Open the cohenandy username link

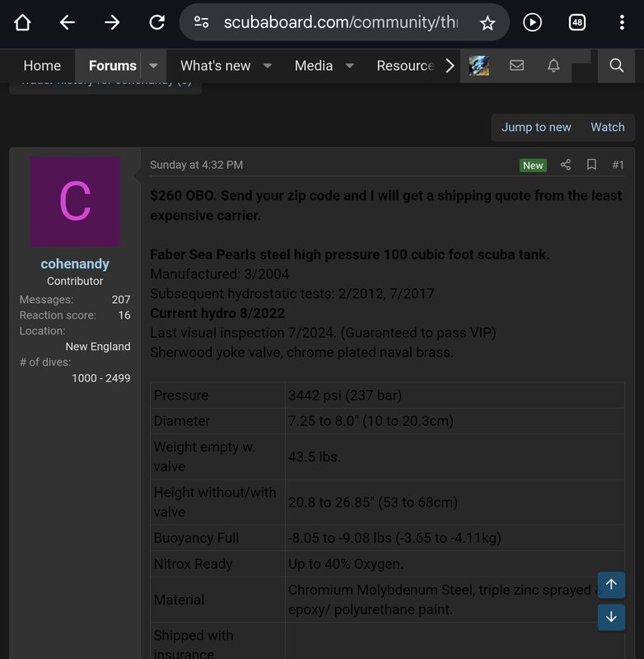(x=75, y=264)
